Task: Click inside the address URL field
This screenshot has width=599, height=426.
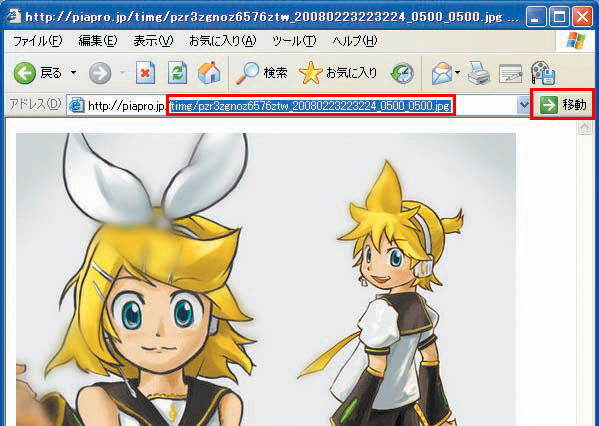Action: 292,105
